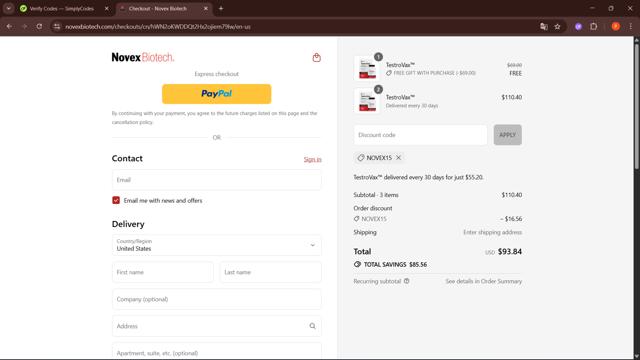Open the purple extension icon
The width and height of the screenshot is (640, 360).
point(578,27)
